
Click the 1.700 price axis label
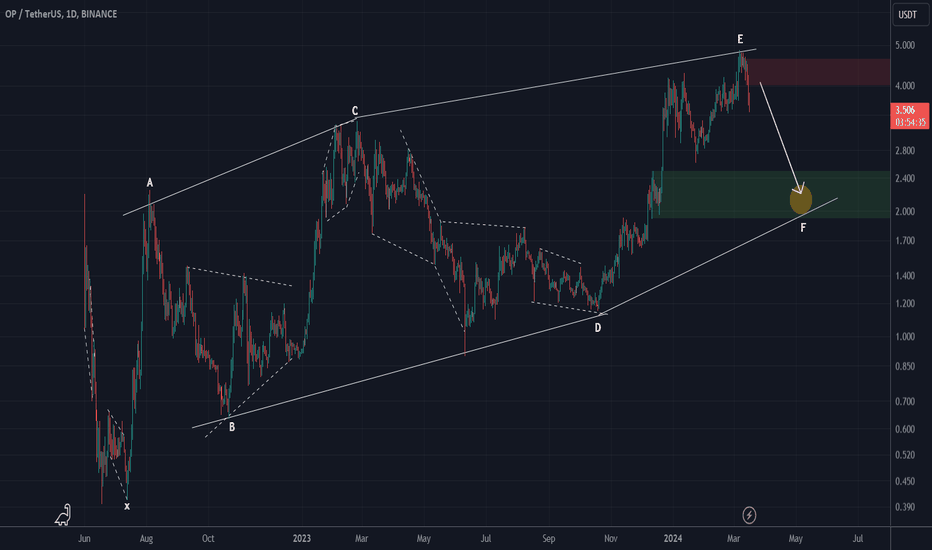point(905,241)
